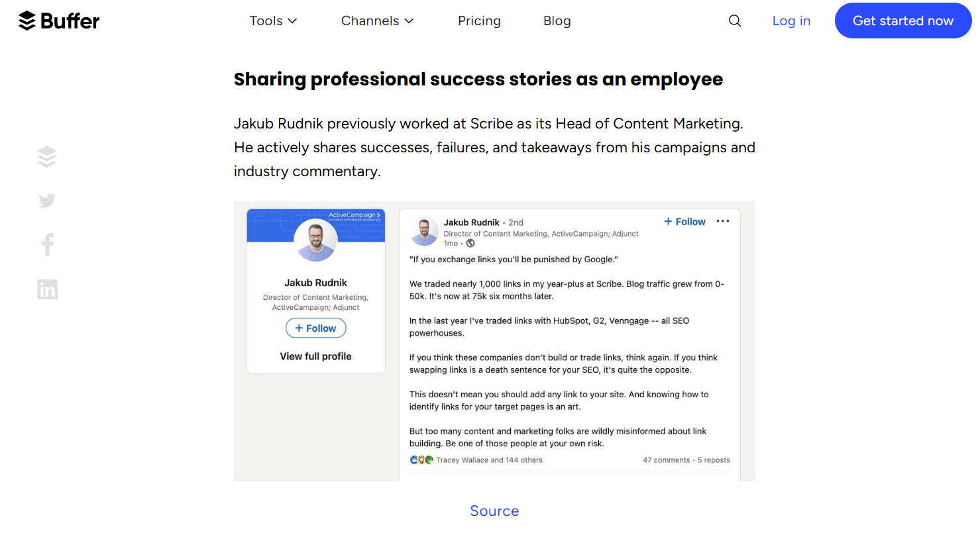Click the Source link below image
Image resolution: width=980 pixels, height=539 pixels.
pos(494,511)
